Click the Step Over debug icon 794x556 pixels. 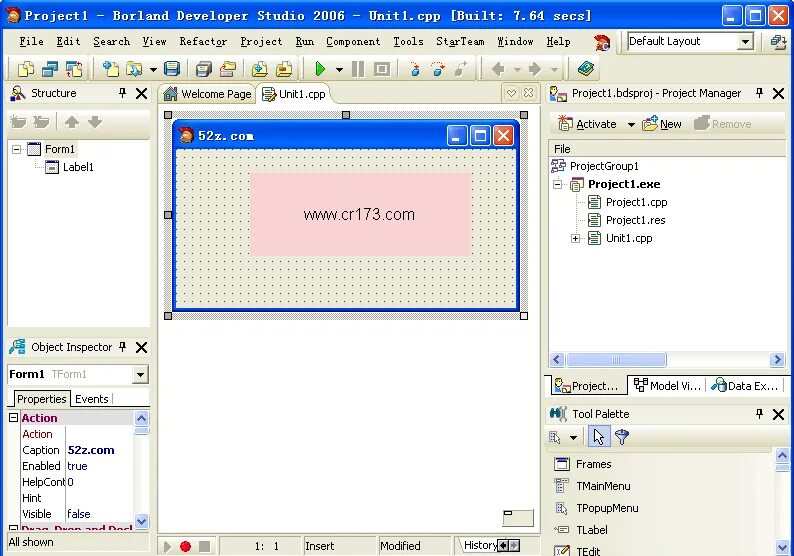(x=438, y=68)
